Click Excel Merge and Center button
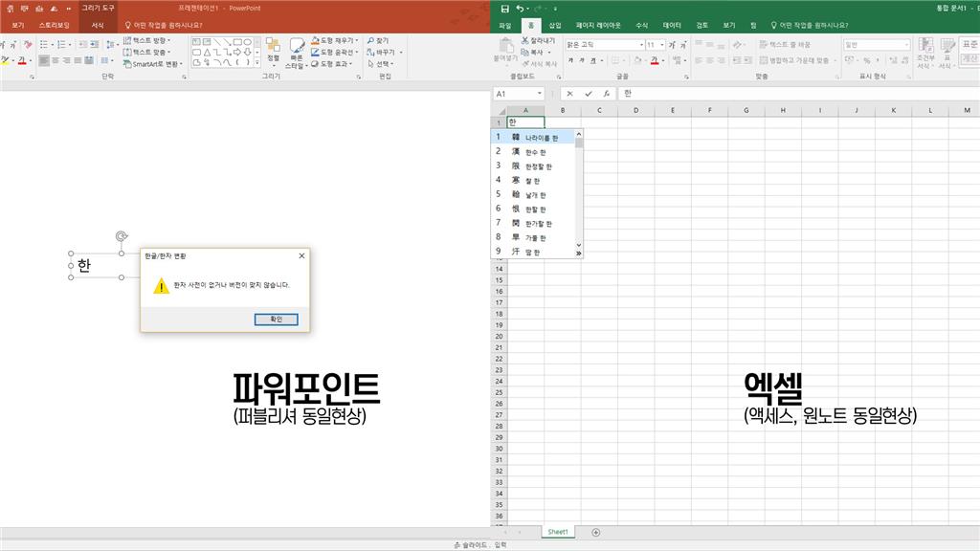Image resolution: width=980 pixels, height=551 pixels. tap(793, 60)
